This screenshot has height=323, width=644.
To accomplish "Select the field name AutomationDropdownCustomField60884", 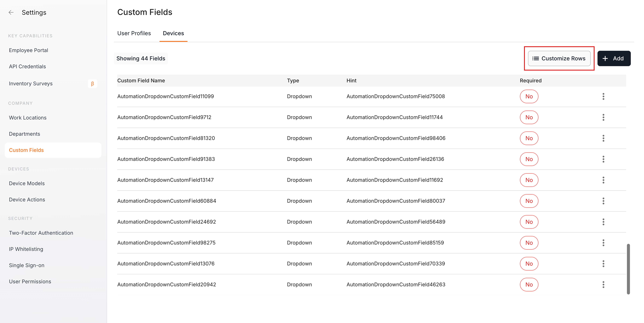I will [167, 201].
